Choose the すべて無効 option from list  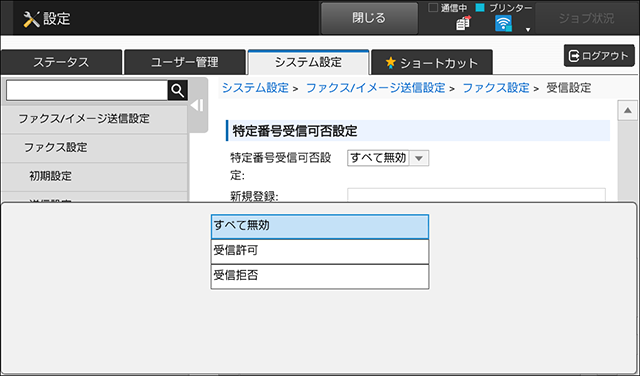[x=320, y=227]
